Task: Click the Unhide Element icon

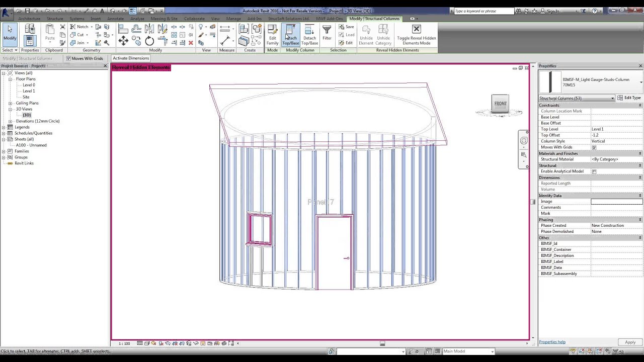Action: tap(366, 35)
